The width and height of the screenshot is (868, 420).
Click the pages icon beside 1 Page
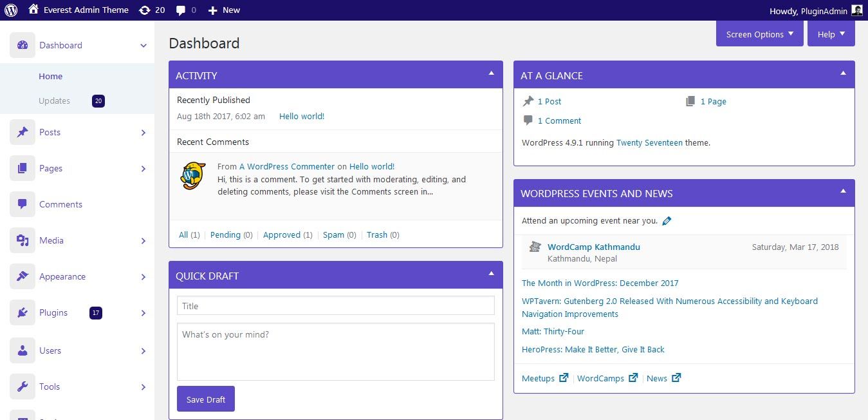point(690,101)
